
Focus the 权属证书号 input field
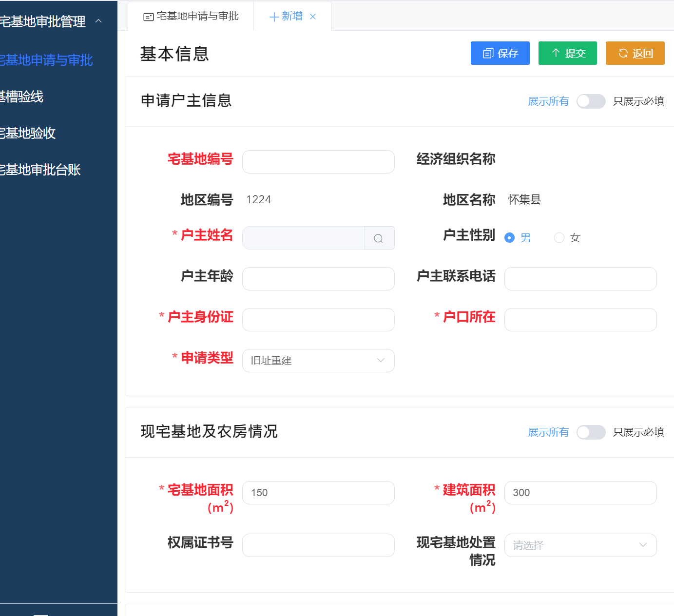pyautogui.click(x=318, y=545)
